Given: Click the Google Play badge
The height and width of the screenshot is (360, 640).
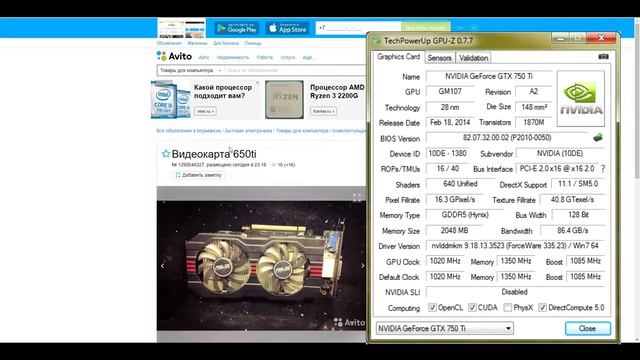Looking at the screenshot, I should 237,28.
